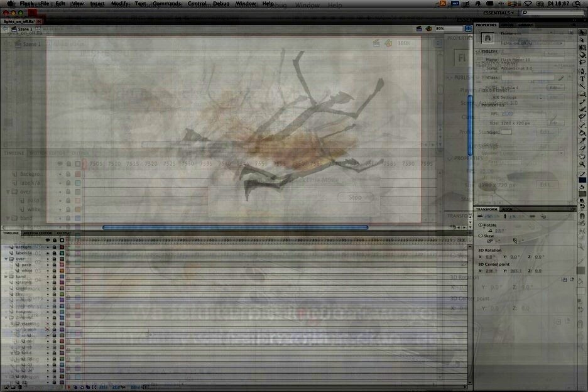Select the Rotate radio button
This screenshot has width=588, height=392.
tap(481, 225)
